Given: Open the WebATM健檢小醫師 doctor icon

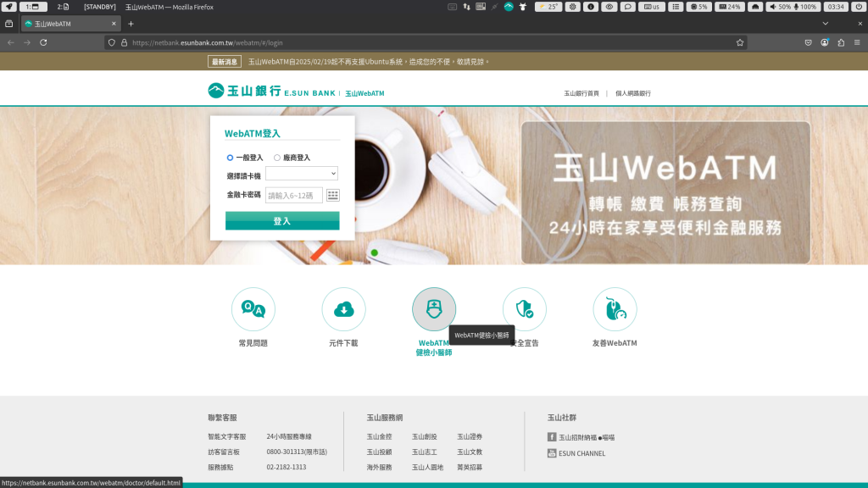Looking at the screenshot, I should pos(434,309).
